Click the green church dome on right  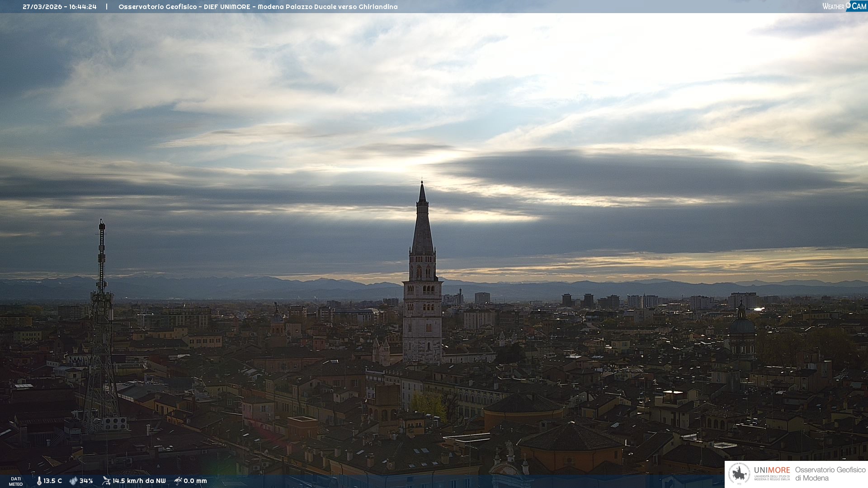click(x=741, y=325)
